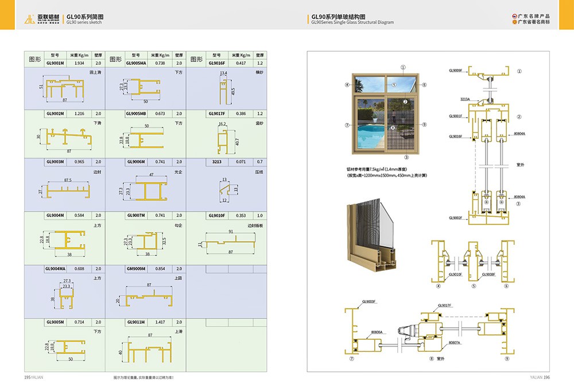Viewport: 574px width, 392px height.
Task: Open the GL9004MA profile drawing
Action: point(64,294)
